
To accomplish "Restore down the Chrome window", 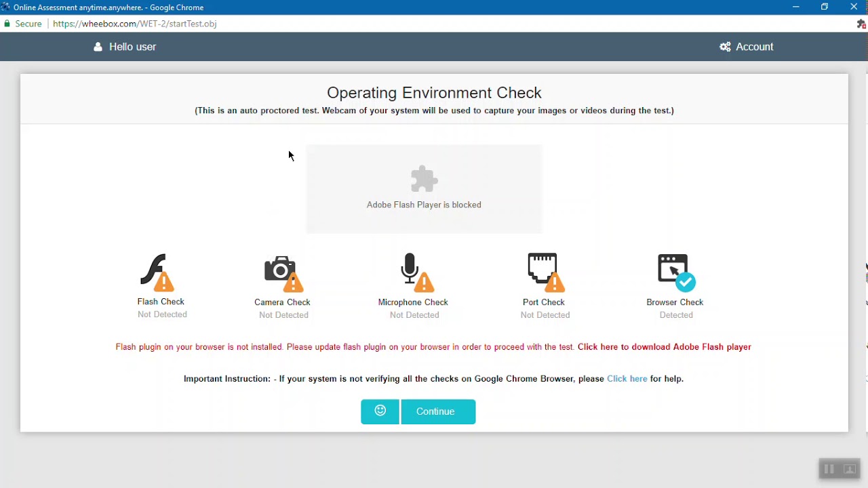I will [x=825, y=7].
